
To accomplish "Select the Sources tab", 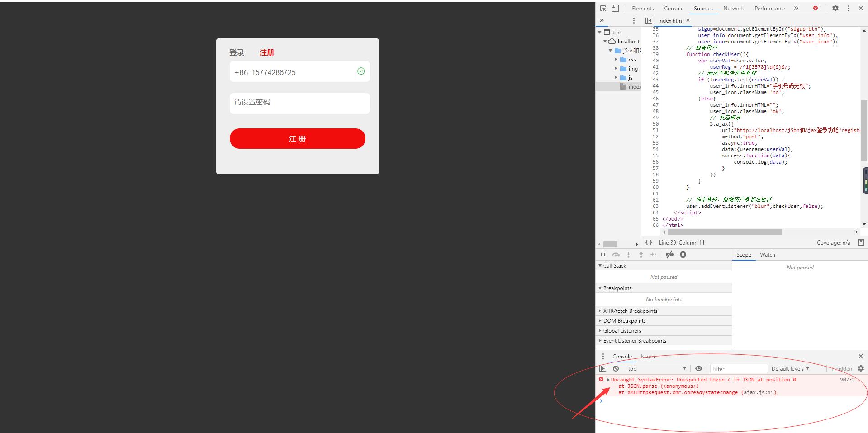I will tap(703, 8).
